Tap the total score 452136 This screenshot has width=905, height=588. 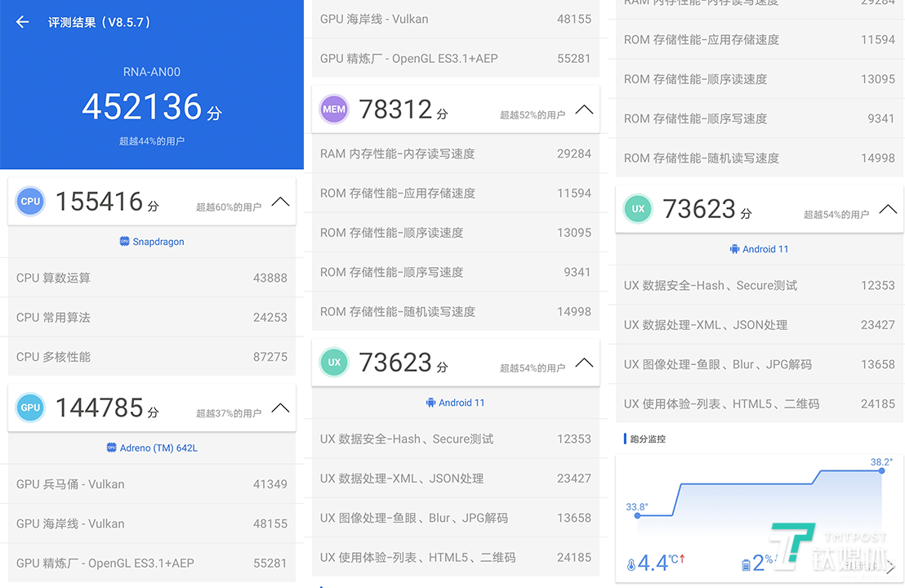coord(142,106)
